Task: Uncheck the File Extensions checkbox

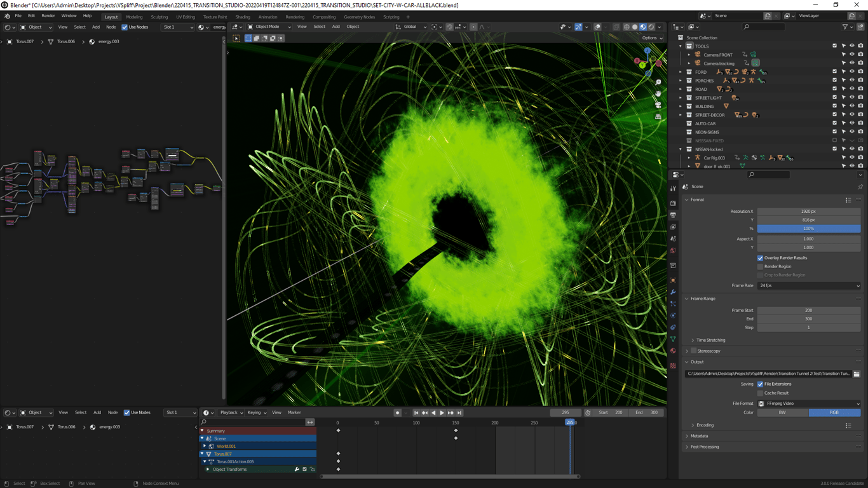Action: tap(760, 384)
